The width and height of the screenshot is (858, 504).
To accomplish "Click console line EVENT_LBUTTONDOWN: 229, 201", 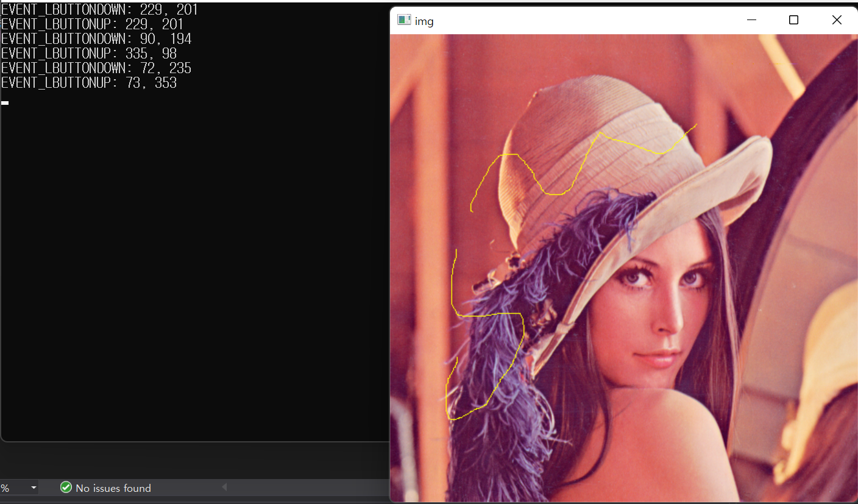I will click(99, 10).
